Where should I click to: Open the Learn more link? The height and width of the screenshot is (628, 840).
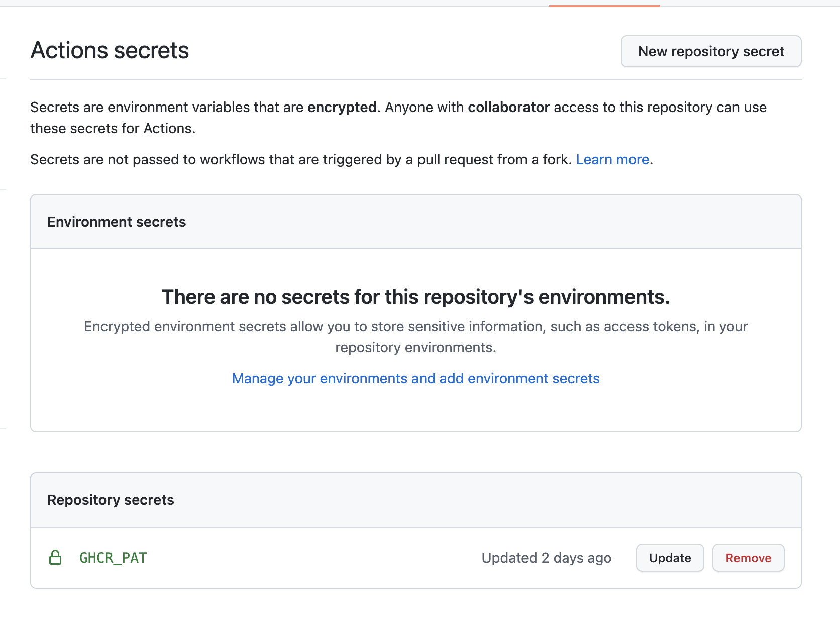click(612, 159)
